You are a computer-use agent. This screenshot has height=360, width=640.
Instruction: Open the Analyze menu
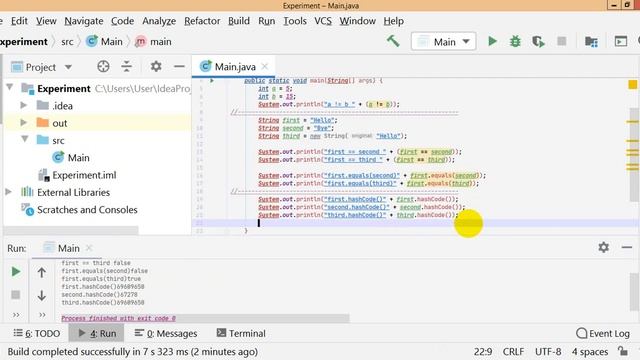pos(159,21)
